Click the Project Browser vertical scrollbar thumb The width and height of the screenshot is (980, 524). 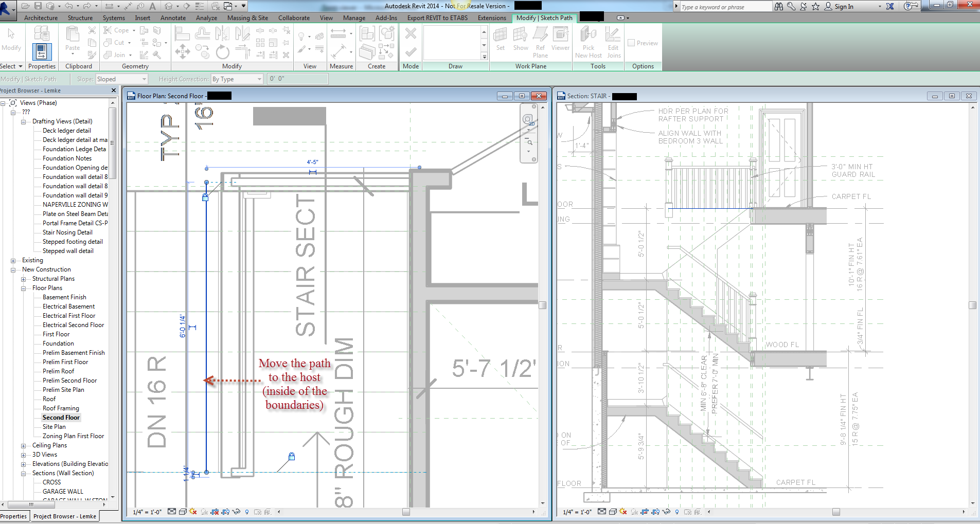click(x=113, y=143)
